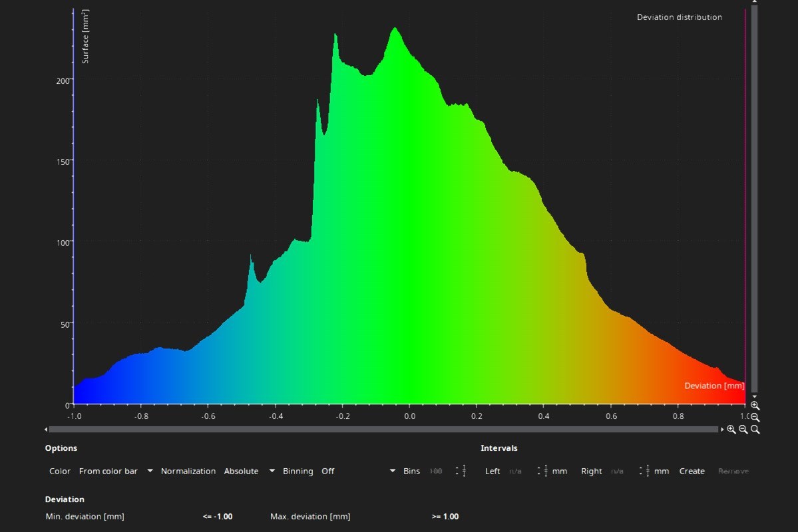Viewport: 798px width, 532px height.
Task: Click the horizontal scrollbar's left arrow
Action: pyautogui.click(x=46, y=430)
